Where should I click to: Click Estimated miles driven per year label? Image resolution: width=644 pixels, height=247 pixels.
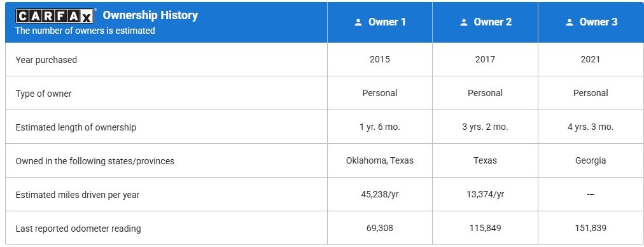(x=77, y=195)
